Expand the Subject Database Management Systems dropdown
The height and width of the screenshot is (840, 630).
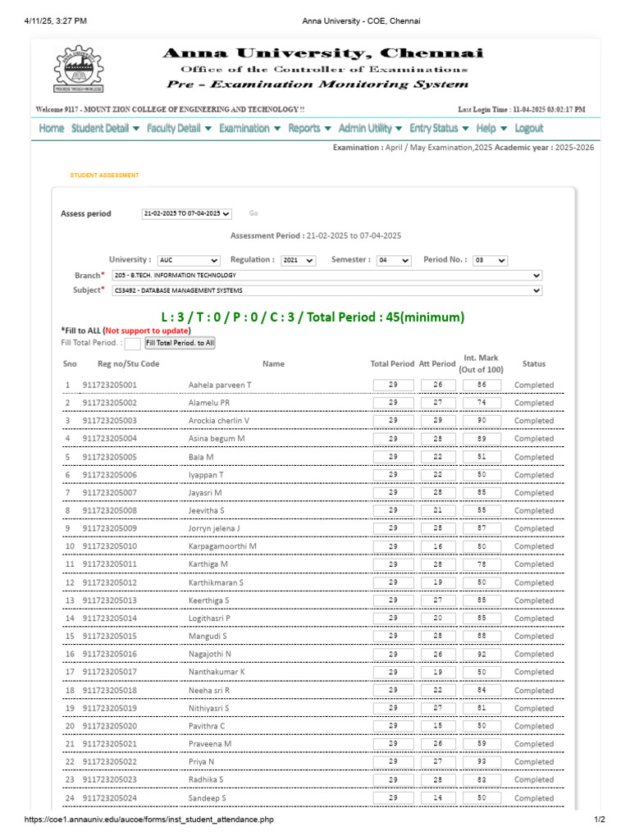pos(326,290)
